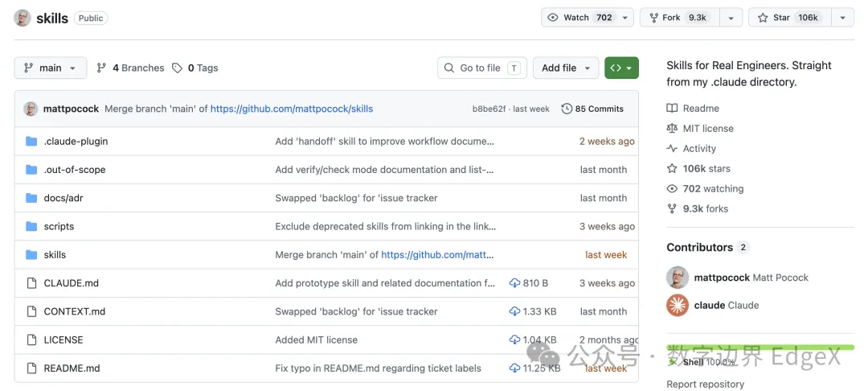
Task: Click the repository owner avatar beside skills
Action: point(23,18)
